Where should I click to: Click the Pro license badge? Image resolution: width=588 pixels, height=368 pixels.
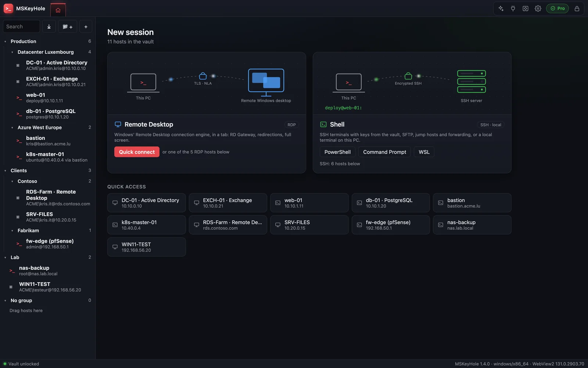(557, 8)
